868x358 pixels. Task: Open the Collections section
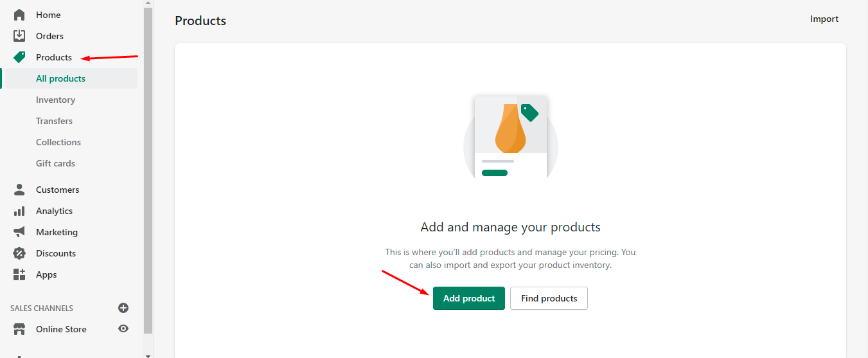pos(58,142)
